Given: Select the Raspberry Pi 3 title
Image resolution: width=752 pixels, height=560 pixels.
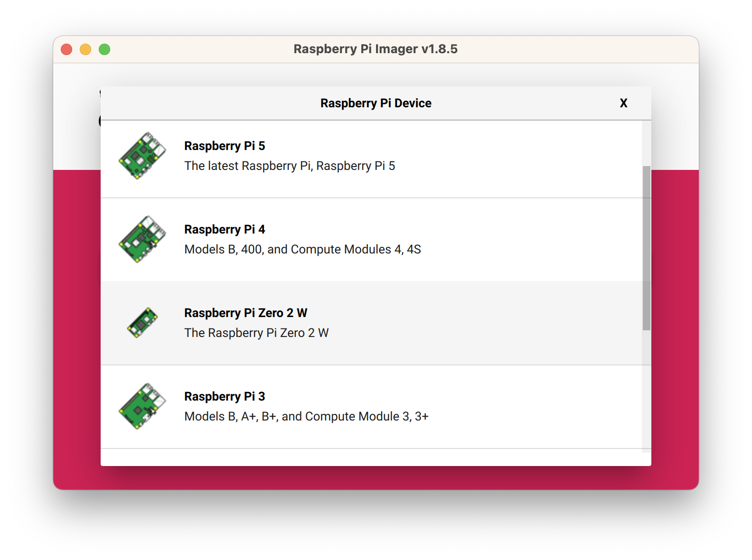Looking at the screenshot, I should [225, 396].
